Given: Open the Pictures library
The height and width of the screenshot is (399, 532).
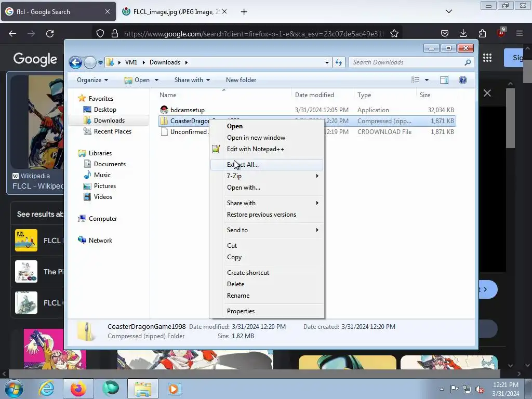Looking at the screenshot, I should (x=105, y=186).
